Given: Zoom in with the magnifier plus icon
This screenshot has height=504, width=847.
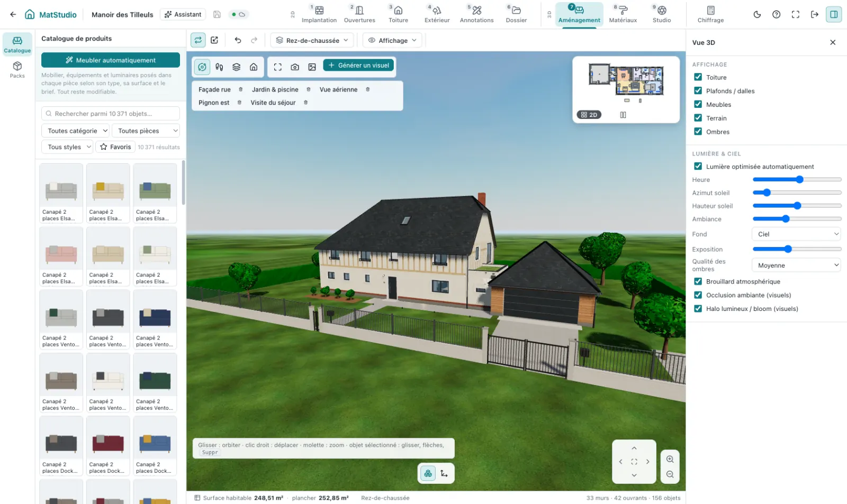Looking at the screenshot, I should (670, 459).
